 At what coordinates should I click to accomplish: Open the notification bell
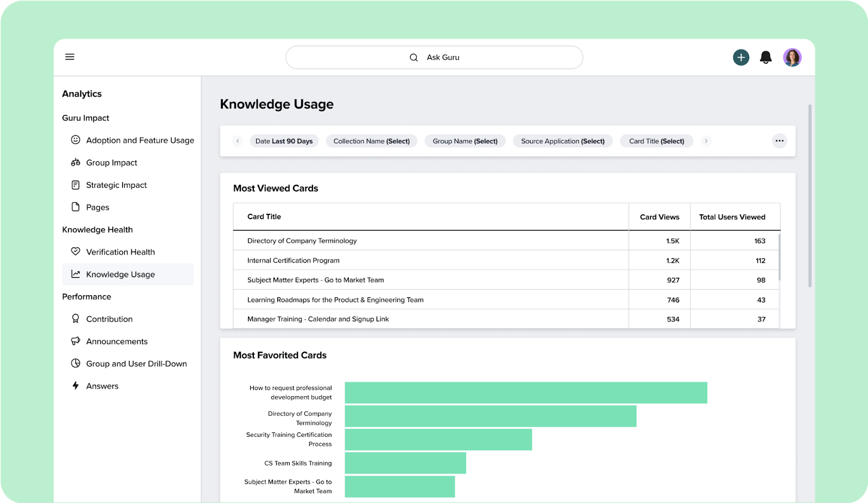pos(766,56)
